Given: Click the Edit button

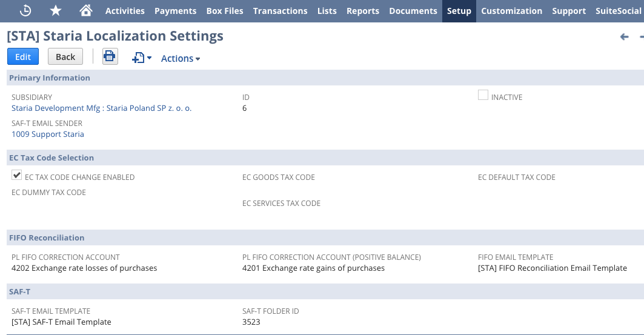Looking at the screenshot, I should 23,57.
